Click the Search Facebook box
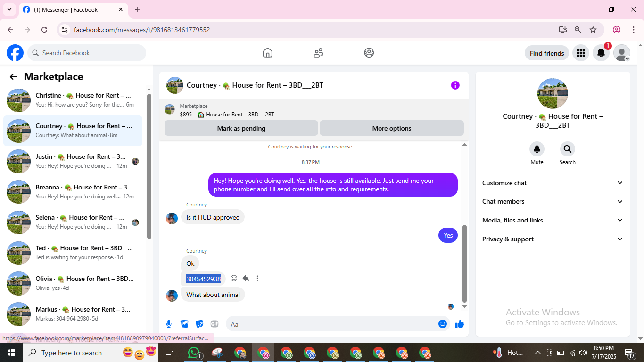644x362 pixels. [87, 53]
